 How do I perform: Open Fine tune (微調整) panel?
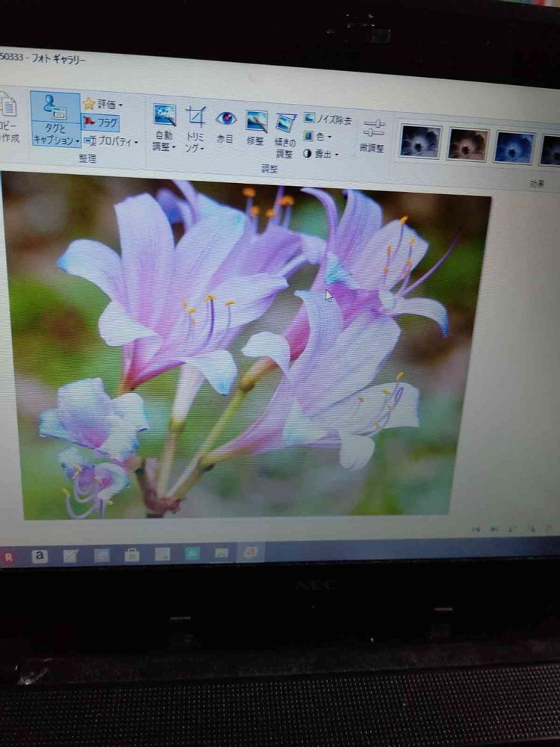[x=373, y=128]
